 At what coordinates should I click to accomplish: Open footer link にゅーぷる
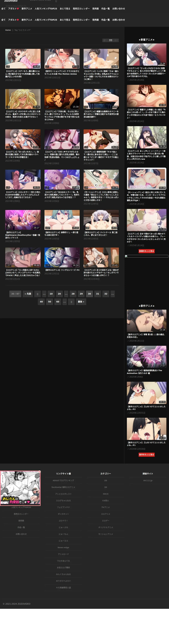tap(63, 527)
